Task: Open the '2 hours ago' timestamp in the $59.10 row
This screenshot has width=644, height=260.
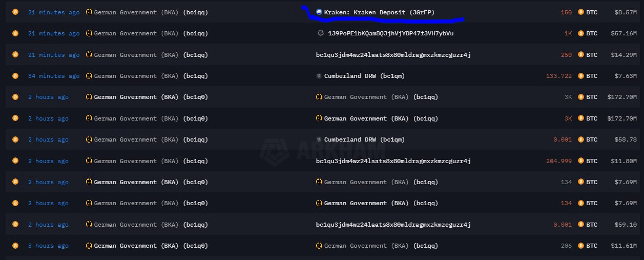Action: pyautogui.click(x=48, y=225)
